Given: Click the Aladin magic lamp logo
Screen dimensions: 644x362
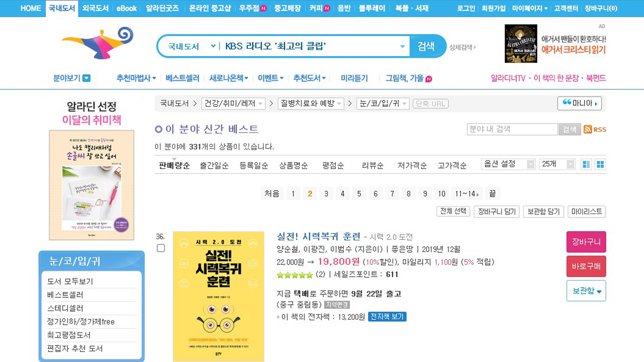Looking at the screenshot, I should pyautogui.click(x=98, y=43).
